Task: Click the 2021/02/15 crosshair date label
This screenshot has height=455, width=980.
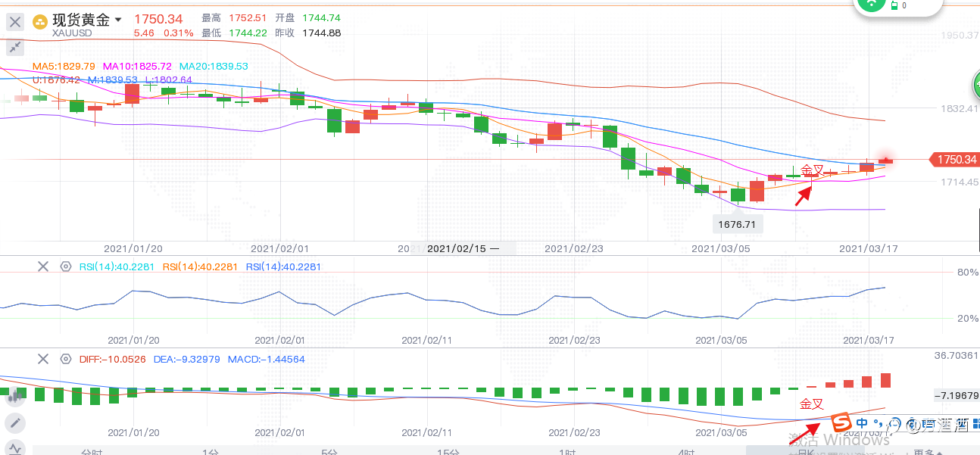Action: pos(462,248)
